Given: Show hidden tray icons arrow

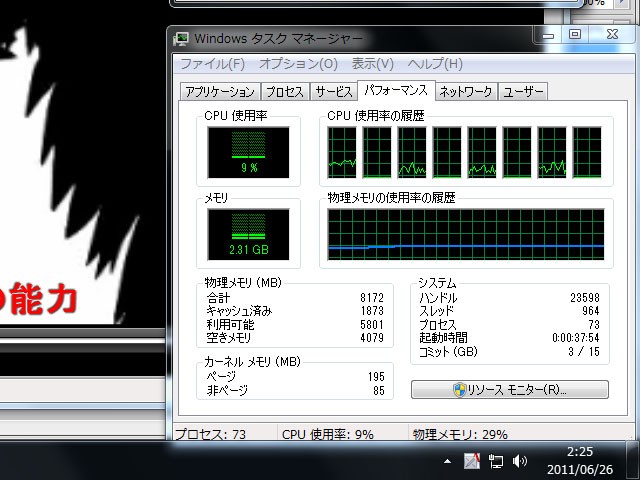Looking at the screenshot, I should coord(447,462).
